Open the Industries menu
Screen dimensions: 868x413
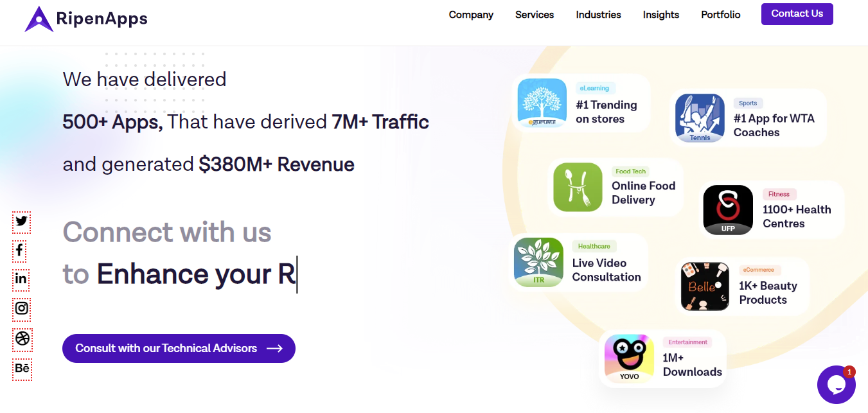coord(598,15)
